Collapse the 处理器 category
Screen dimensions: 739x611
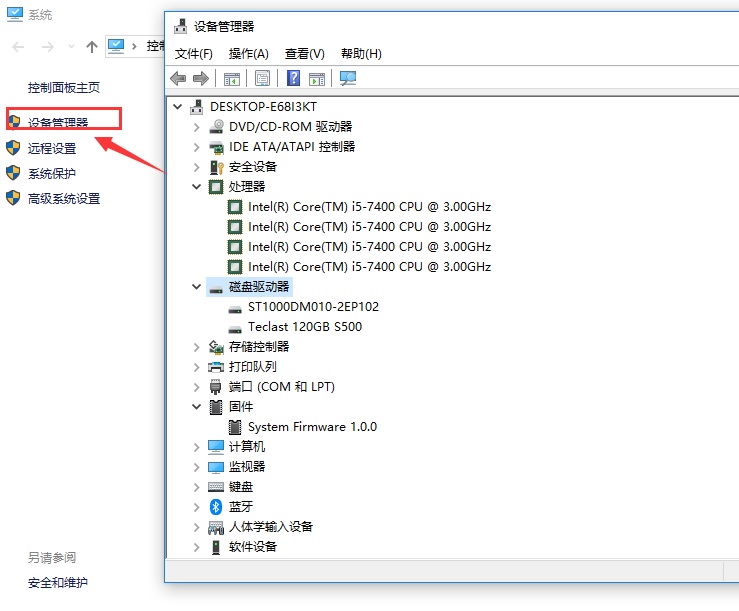point(197,187)
